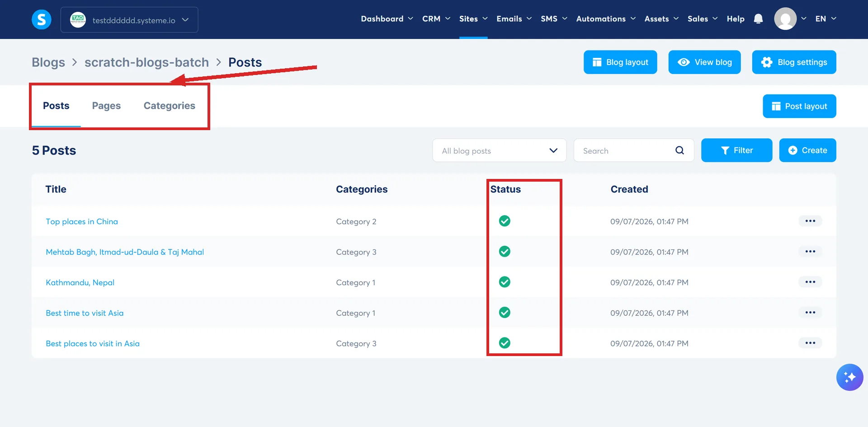Click status checkmark for Kathmandu, Nepal
Viewport: 868px width, 427px height.
point(505,282)
